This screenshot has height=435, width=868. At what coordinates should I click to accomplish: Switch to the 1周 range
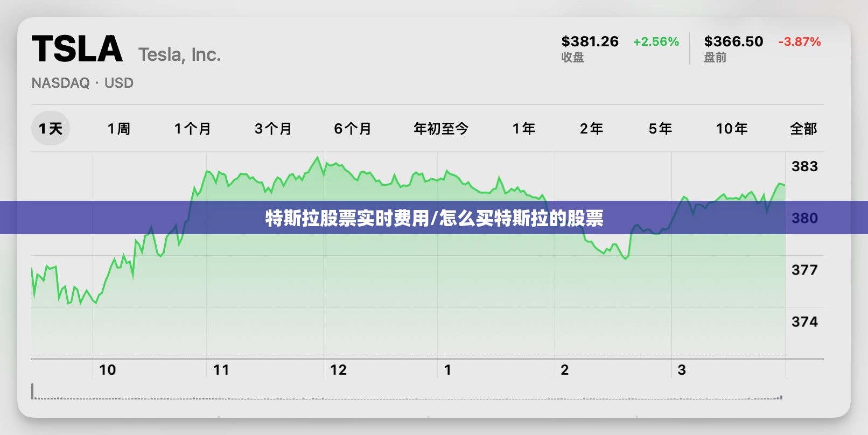coord(119,129)
